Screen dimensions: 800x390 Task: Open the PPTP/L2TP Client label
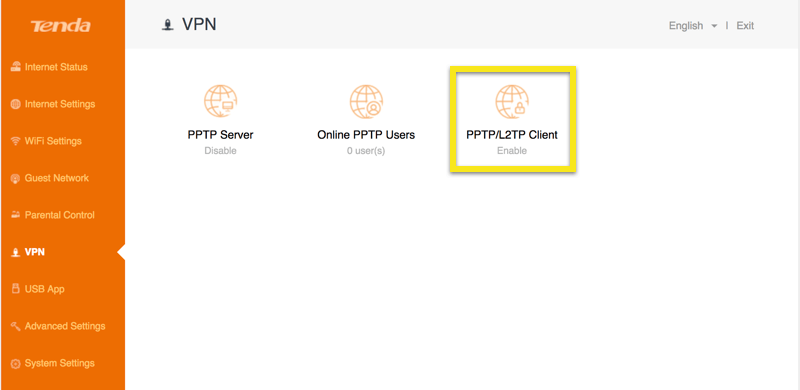(512, 135)
